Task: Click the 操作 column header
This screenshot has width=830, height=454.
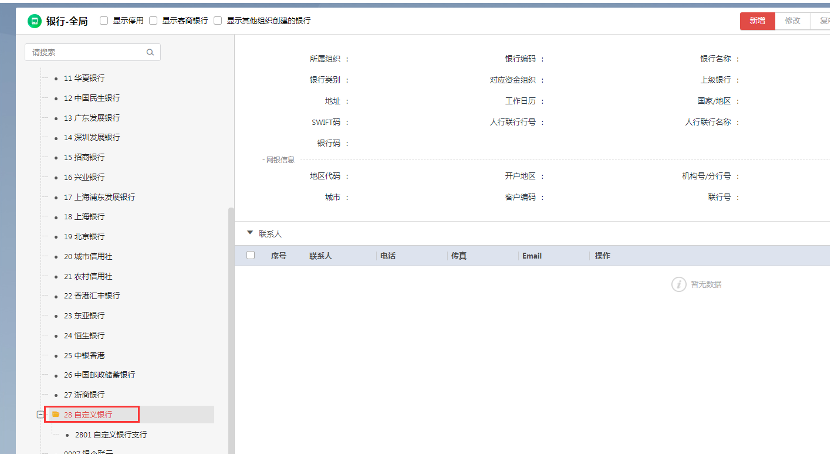Action: [602, 256]
